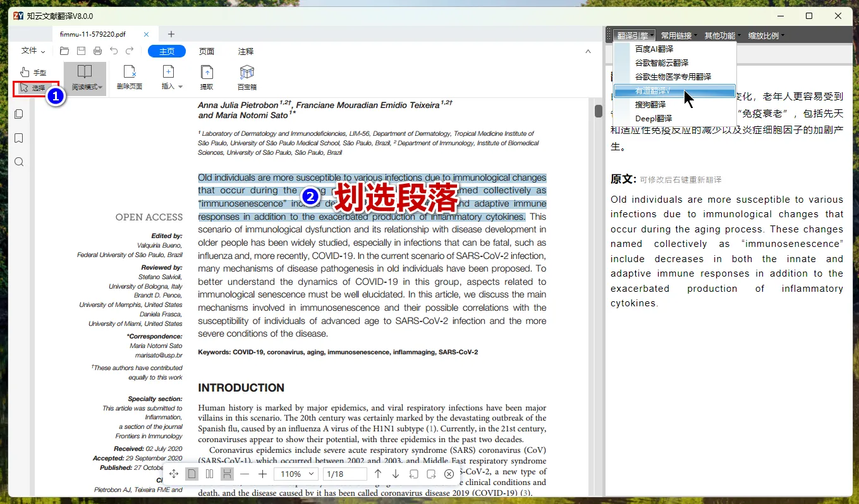859x504 pixels.
Task: Click the print icon
Action: pos(97,51)
